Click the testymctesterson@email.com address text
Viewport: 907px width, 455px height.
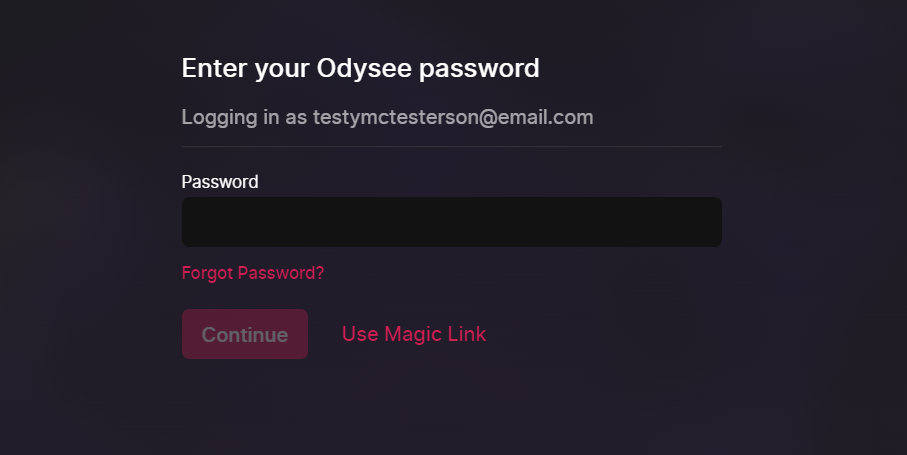[x=453, y=117]
